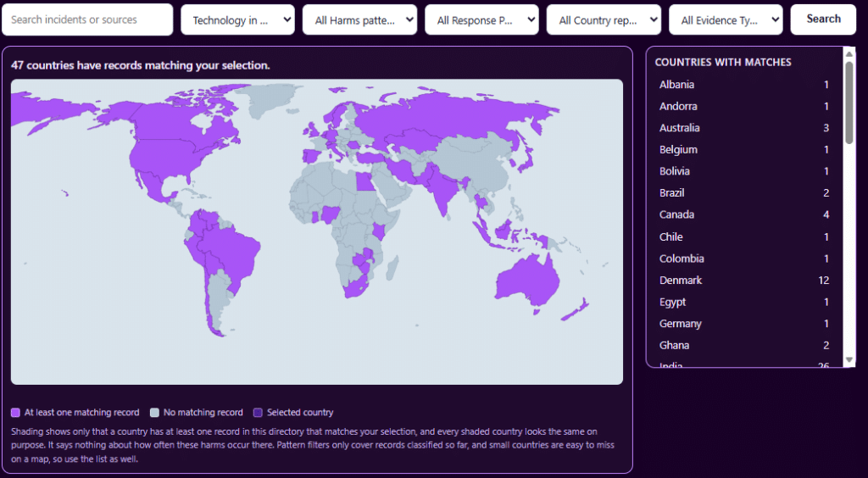Click the '47 countries have records' heading
Screen dimensions: 868x478
click(x=141, y=65)
